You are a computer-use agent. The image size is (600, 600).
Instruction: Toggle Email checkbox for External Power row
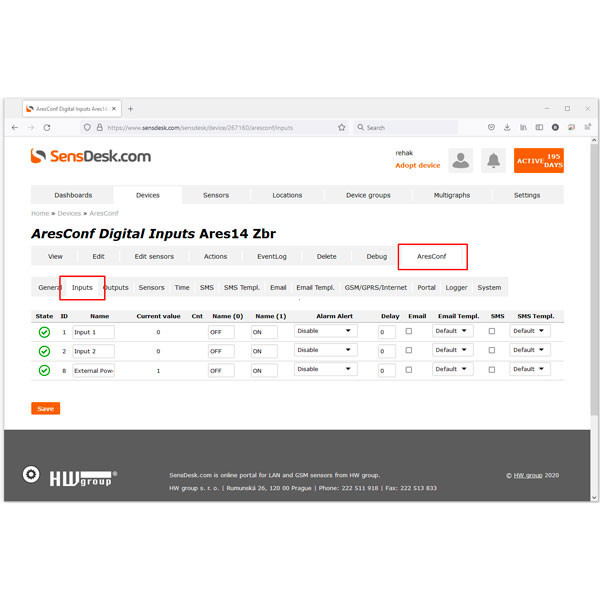tap(409, 369)
